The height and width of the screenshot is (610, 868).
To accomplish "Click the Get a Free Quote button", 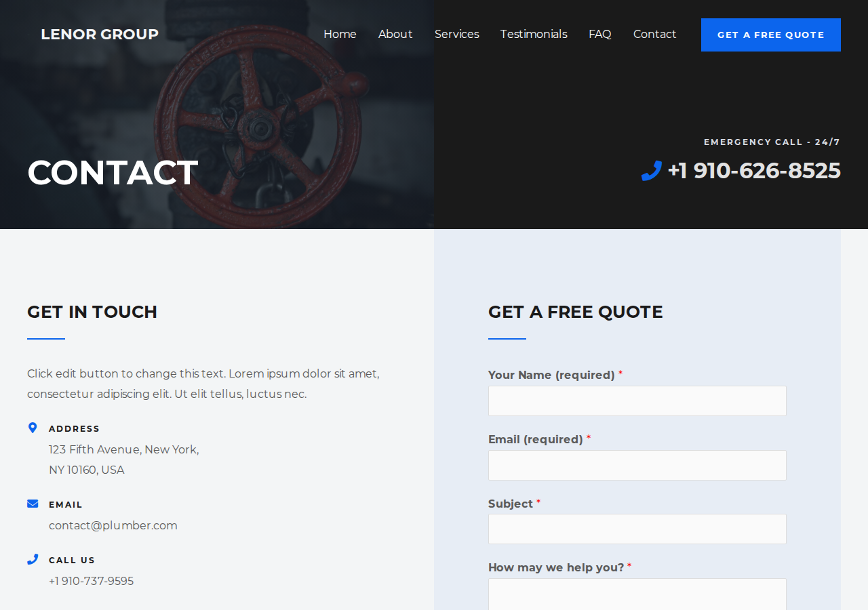I will [x=771, y=35].
